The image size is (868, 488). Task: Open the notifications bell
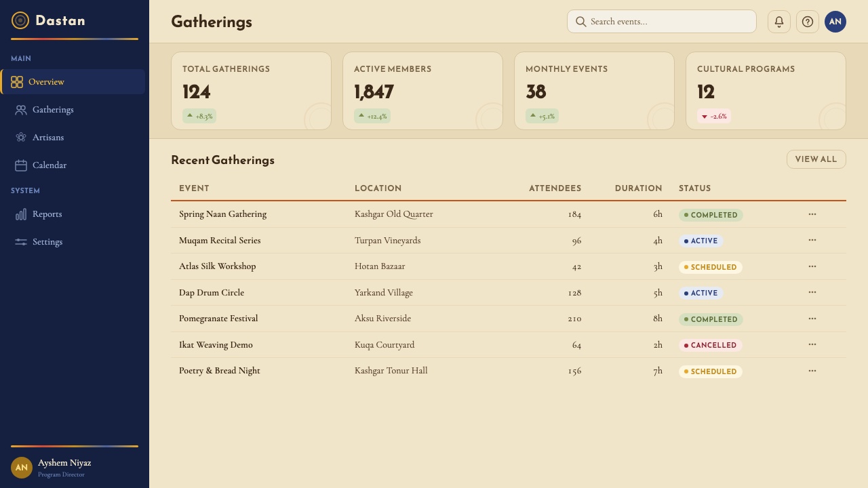point(779,22)
